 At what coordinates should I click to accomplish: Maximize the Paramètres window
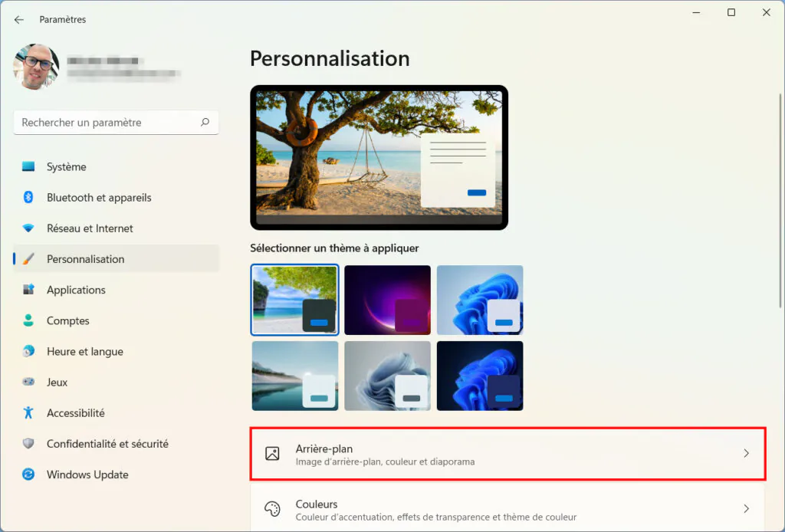click(x=731, y=12)
